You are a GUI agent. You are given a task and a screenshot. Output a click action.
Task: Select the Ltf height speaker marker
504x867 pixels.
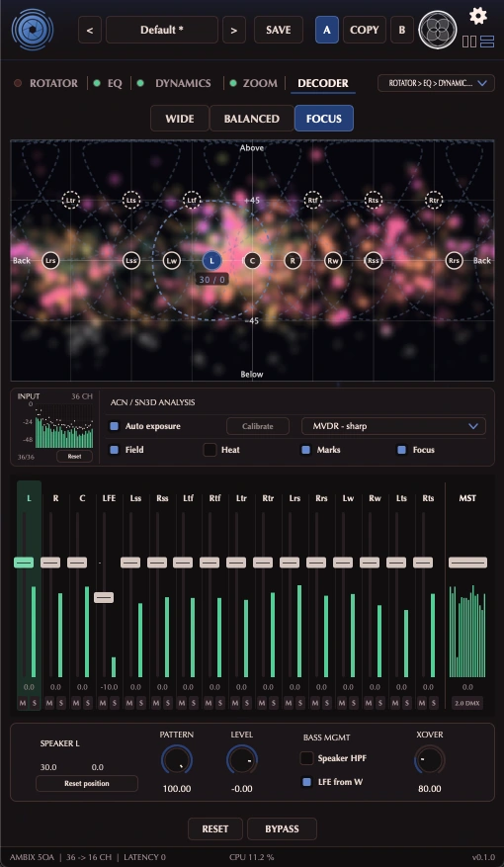point(192,200)
